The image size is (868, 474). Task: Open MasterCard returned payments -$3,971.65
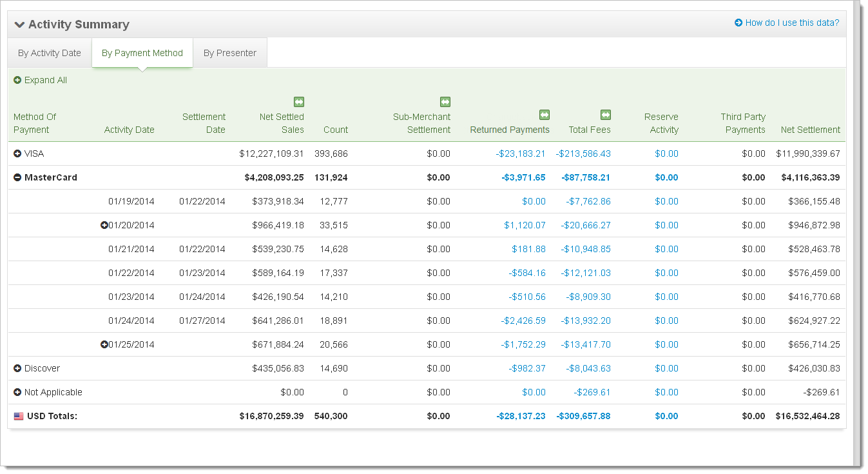[523, 178]
